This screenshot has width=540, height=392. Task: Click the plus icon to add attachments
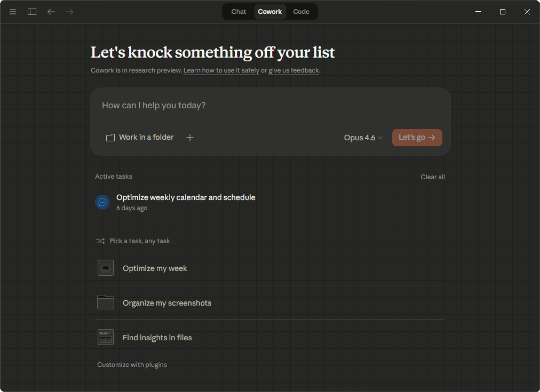click(x=189, y=137)
